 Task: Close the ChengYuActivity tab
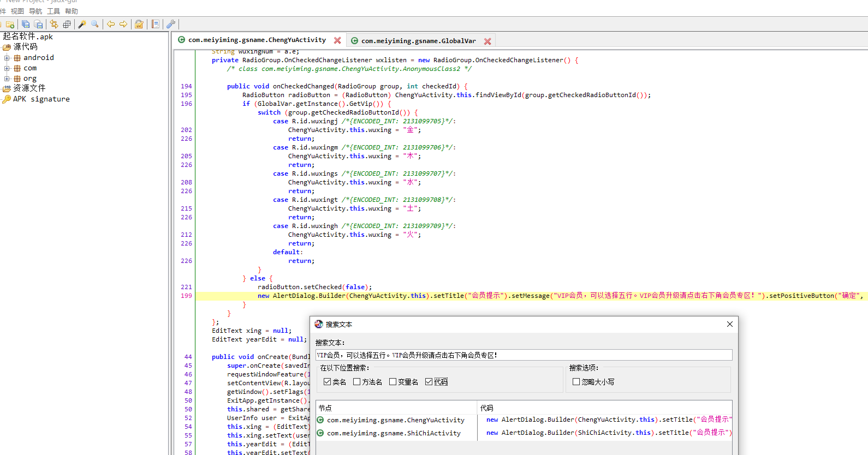point(337,40)
